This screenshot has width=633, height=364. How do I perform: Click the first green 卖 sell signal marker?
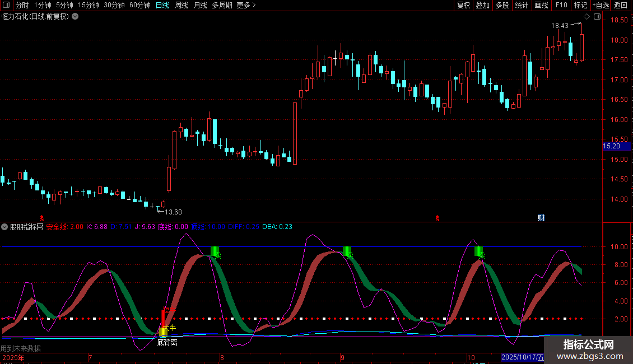[x=215, y=251]
